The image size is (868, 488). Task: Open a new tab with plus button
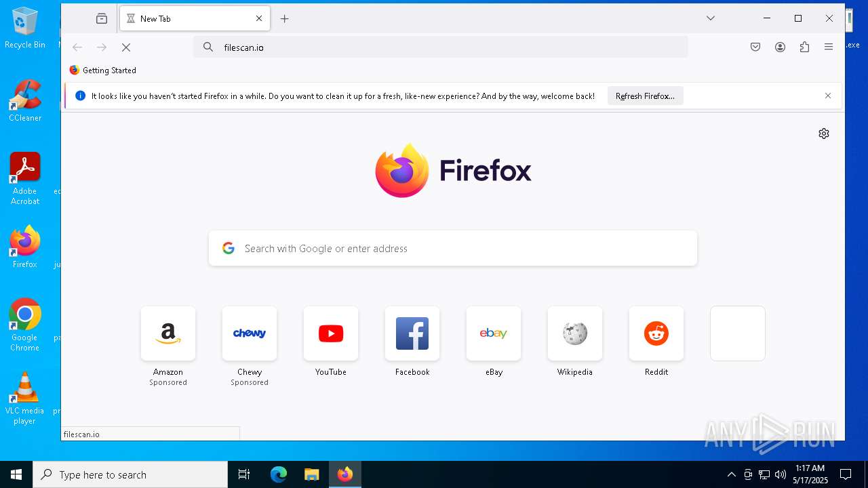pos(285,19)
